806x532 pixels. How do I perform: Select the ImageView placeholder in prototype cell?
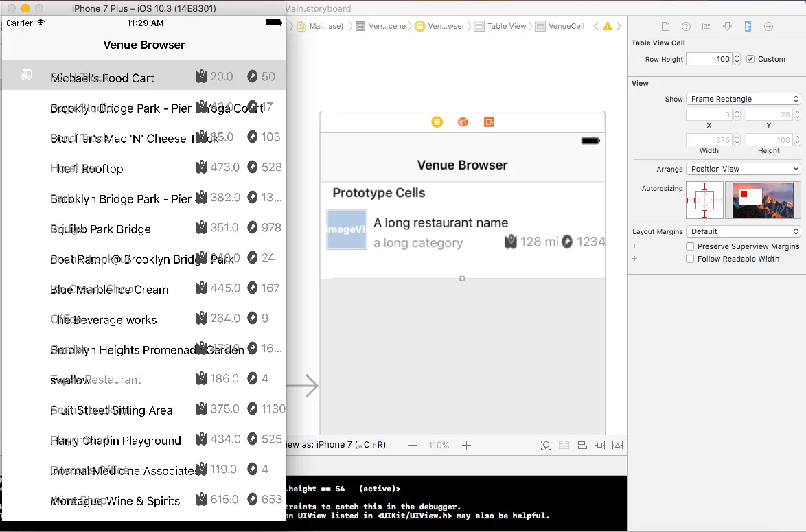click(347, 229)
